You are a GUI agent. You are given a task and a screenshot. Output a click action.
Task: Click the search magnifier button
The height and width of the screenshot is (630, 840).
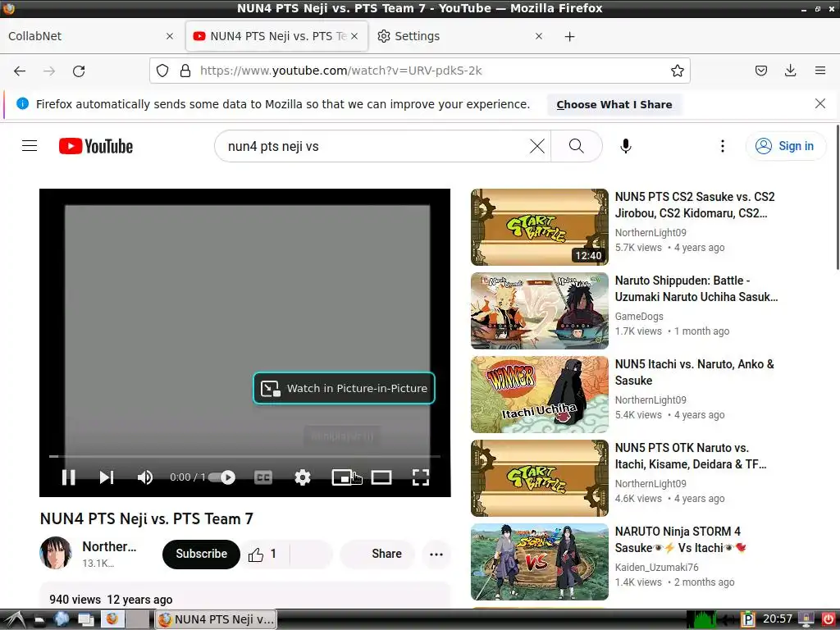[577, 146]
